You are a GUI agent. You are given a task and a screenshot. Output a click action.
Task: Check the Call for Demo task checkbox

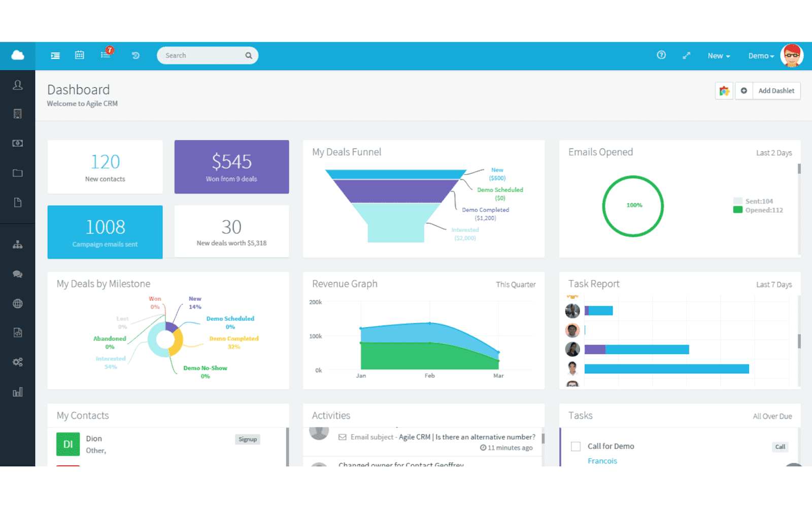tap(576, 446)
